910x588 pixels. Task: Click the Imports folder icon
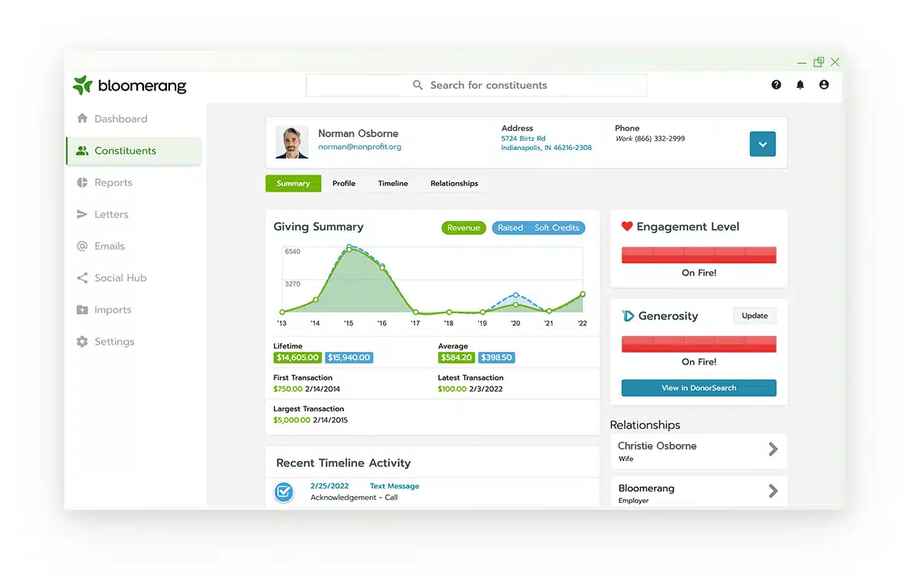[83, 309]
